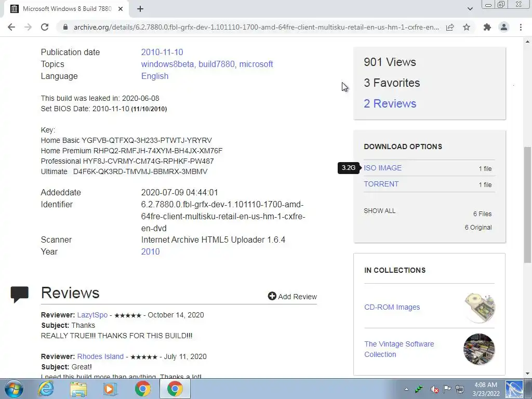Open Windows Media Player in taskbar
The image size is (532, 399).
pos(110,389)
